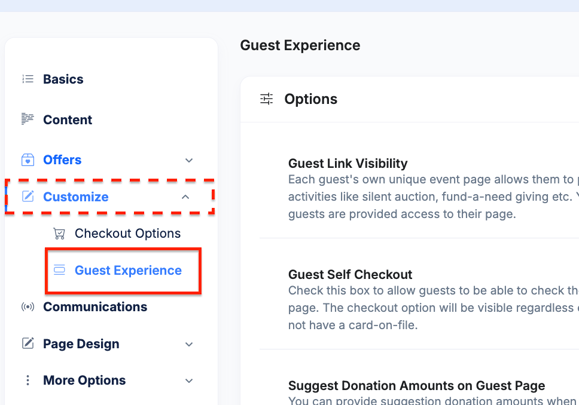Expand the More Options chevron

click(x=189, y=381)
